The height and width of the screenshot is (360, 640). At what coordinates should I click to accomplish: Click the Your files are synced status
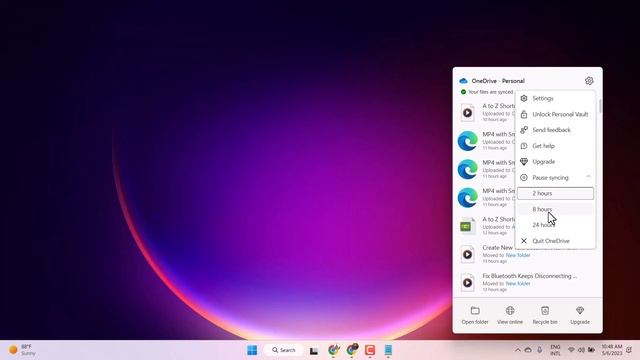click(x=487, y=92)
